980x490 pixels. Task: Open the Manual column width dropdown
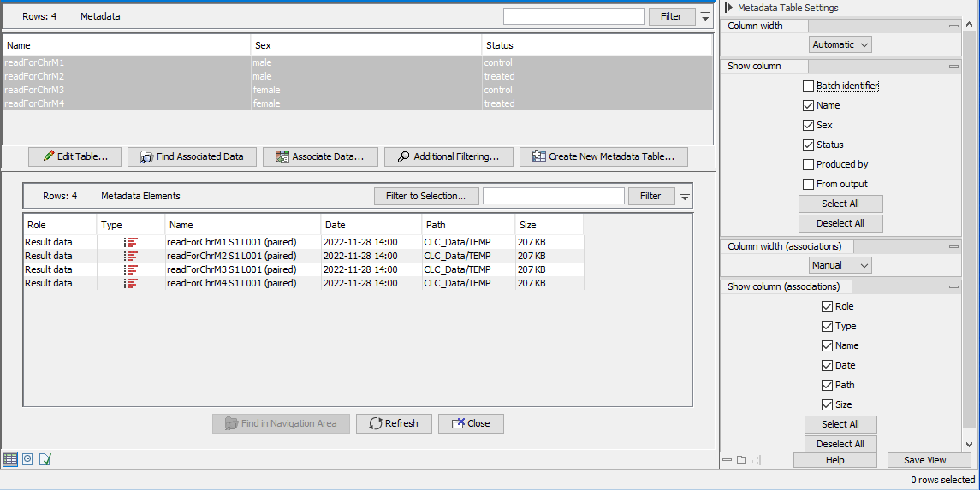click(840, 265)
